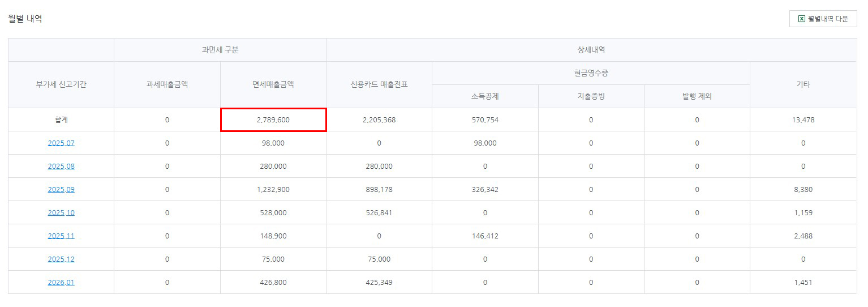View the 2025.12 period link
The image size is (868, 307).
tap(61, 259)
